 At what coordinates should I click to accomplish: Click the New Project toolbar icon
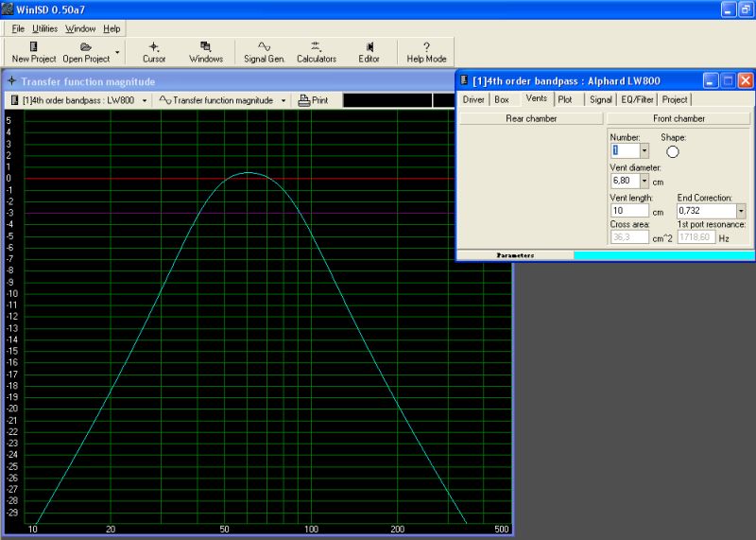(34, 52)
